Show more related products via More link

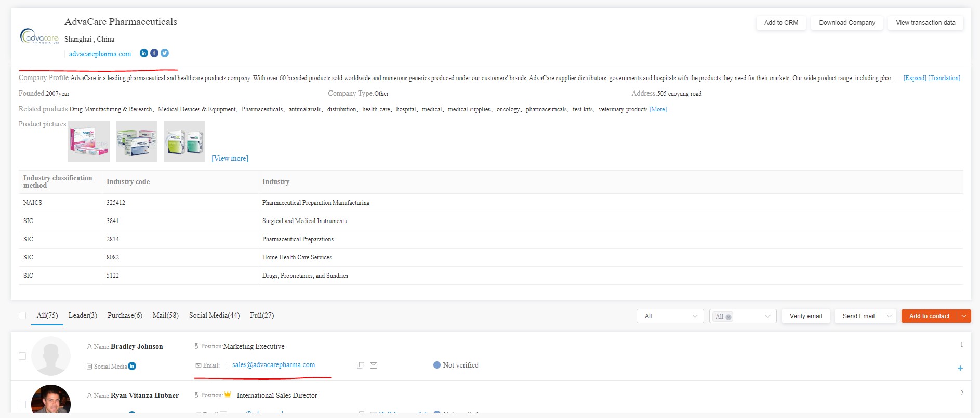click(x=658, y=109)
